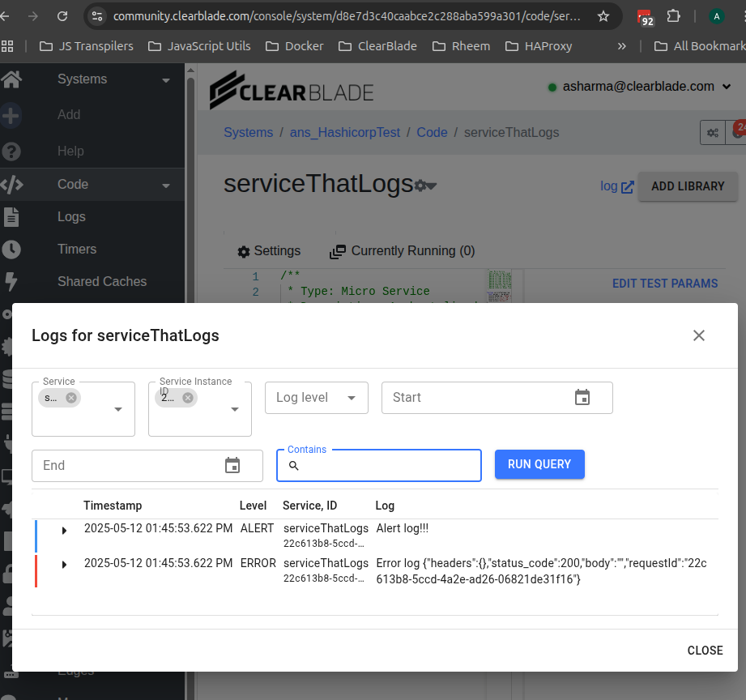This screenshot has height=700, width=746.
Task: Expand the ALERT log row
Action: [x=65, y=531]
